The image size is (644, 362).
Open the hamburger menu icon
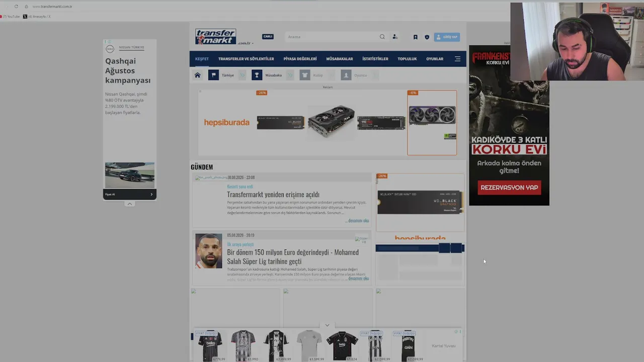click(457, 59)
